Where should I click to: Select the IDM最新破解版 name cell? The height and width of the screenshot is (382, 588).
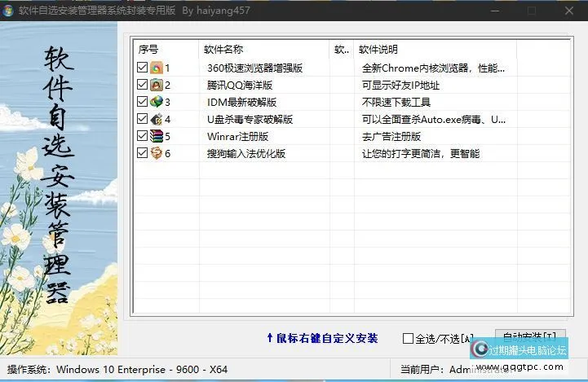[242, 103]
